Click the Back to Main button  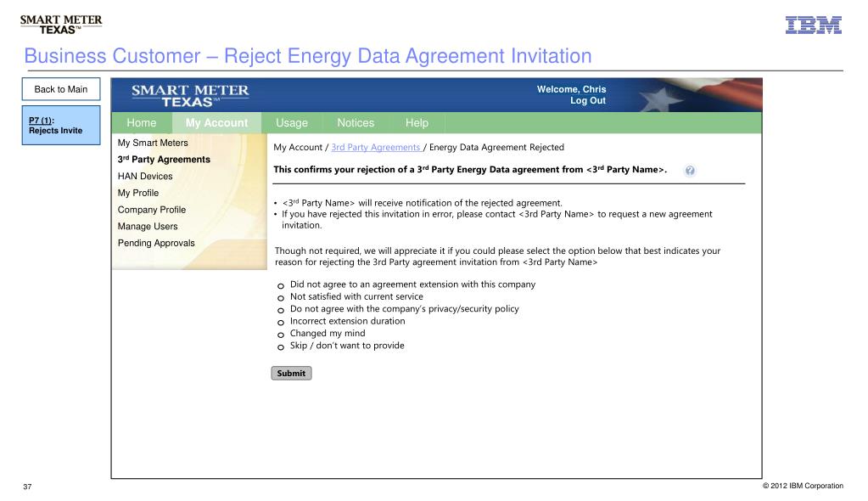pyautogui.click(x=61, y=89)
